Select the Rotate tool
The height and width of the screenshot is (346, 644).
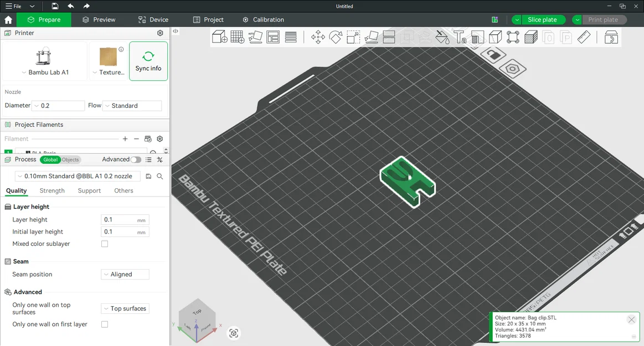(x=336, y=37)
